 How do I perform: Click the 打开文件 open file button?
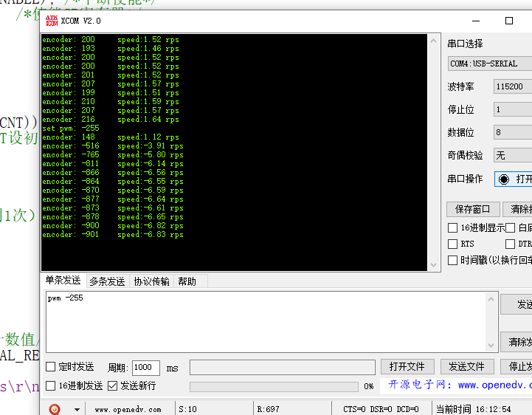coord(407,366)
